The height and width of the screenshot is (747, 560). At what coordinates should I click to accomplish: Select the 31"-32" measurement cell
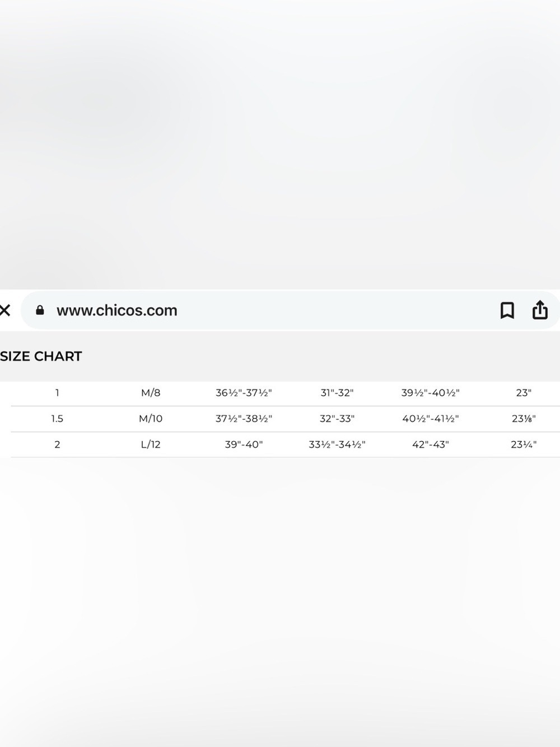click(337, 393)
